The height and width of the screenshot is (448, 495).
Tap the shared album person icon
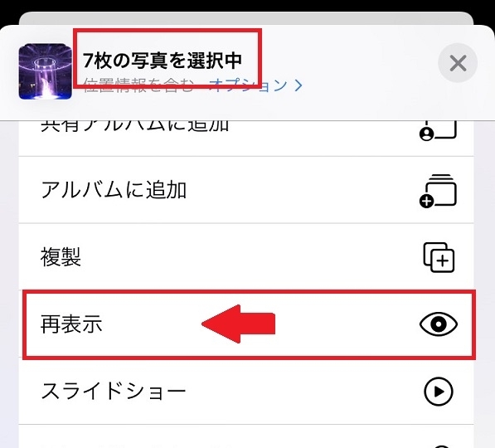[x=438, y=131]
